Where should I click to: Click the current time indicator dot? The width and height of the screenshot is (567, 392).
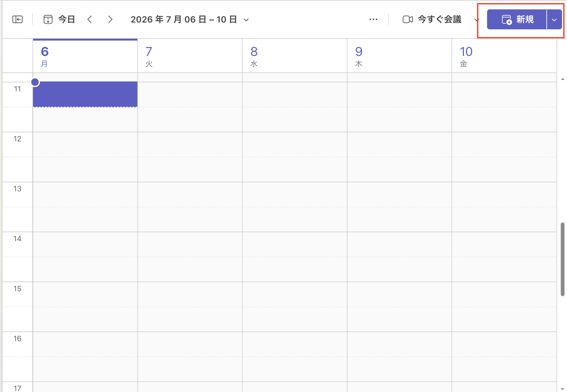(35, 82)
